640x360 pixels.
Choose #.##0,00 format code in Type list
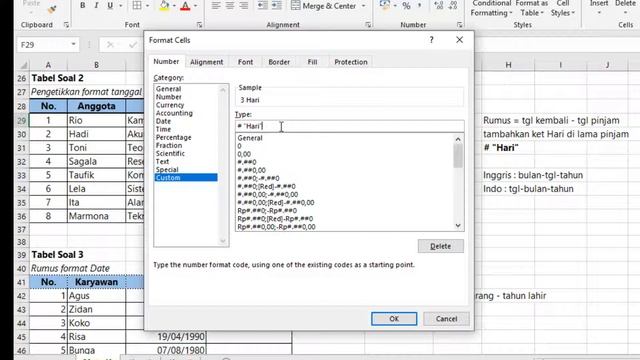251,170
